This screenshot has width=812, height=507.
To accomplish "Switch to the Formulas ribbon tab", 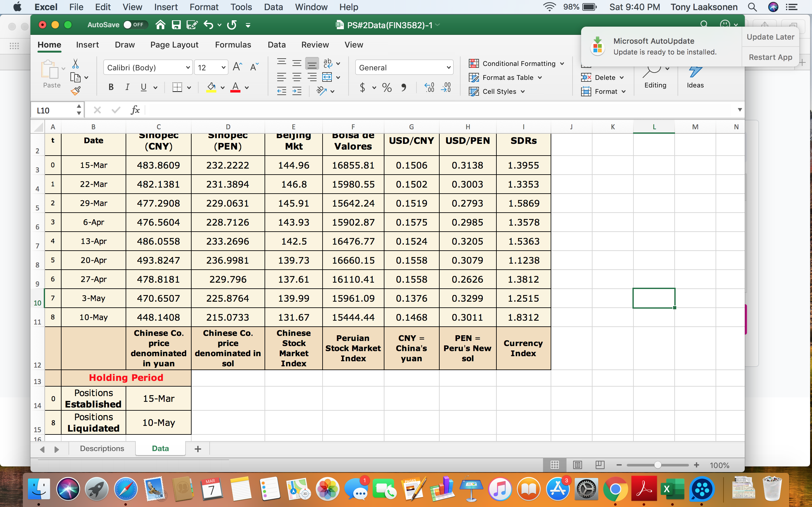I will [x=233, y=45].
